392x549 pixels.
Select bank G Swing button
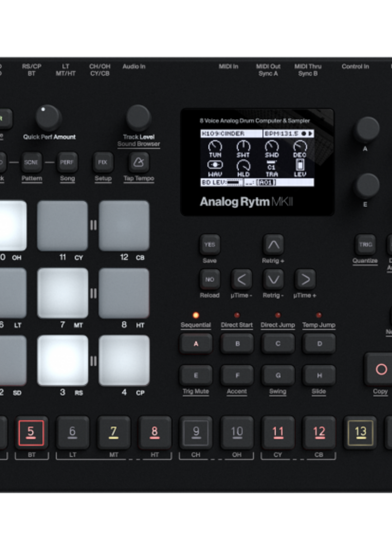pos(278,375)
